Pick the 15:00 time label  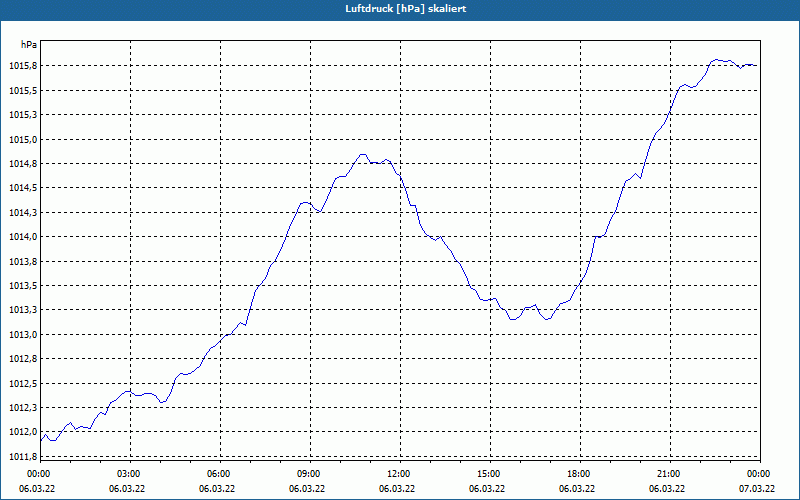pyautogui.click(x=490, y=474)
